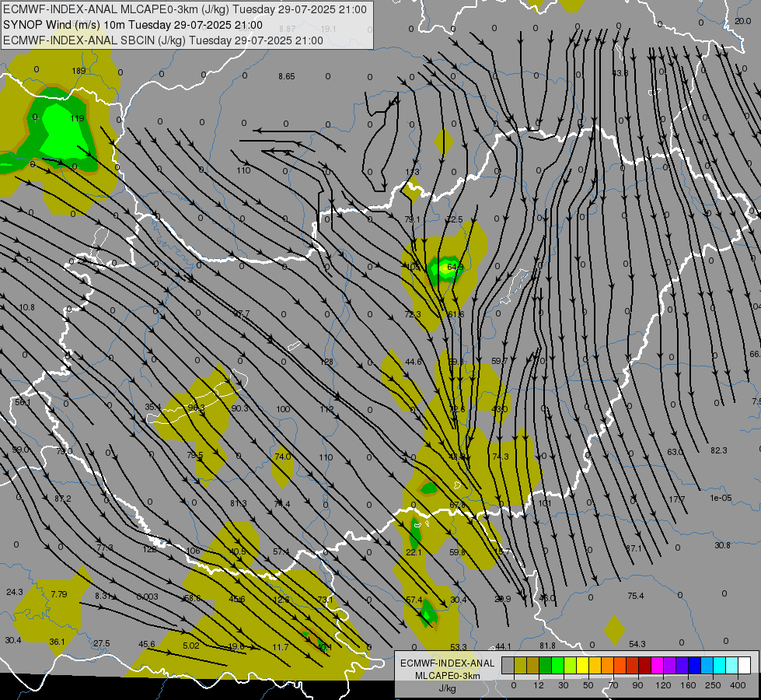Click legend tick label '90'
The width and height of the screenshot is (761, 700).
click(x=637, y=685)
